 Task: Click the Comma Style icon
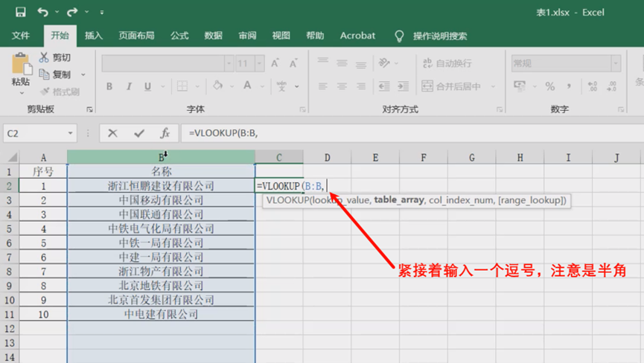coord(569,86)
